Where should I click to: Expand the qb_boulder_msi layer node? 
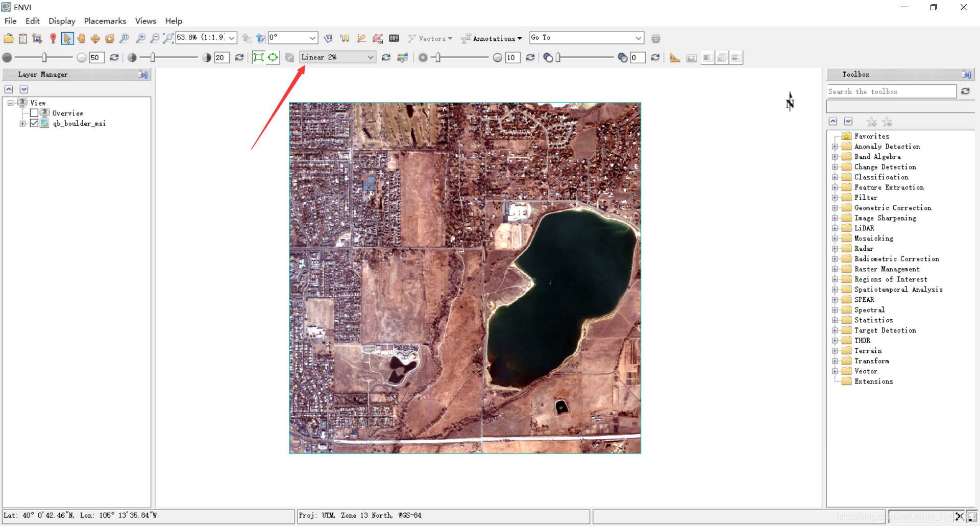pyautogui.click(x=22, y=124)
